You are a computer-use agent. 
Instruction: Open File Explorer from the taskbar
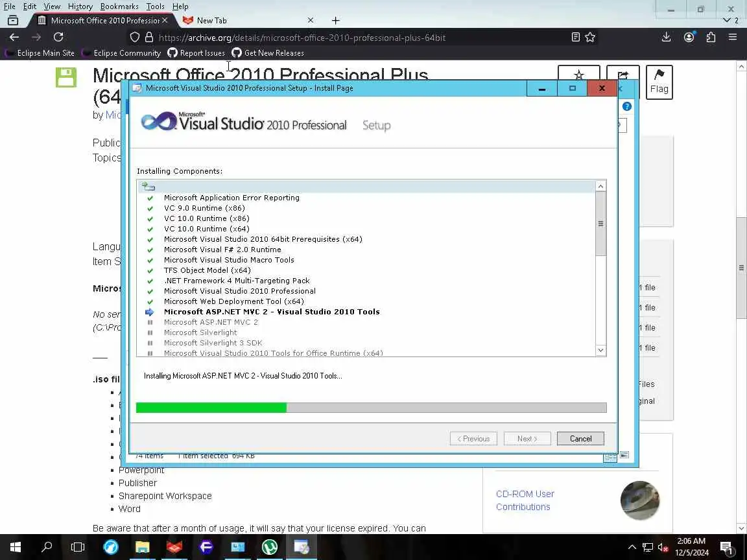point(142,547)
